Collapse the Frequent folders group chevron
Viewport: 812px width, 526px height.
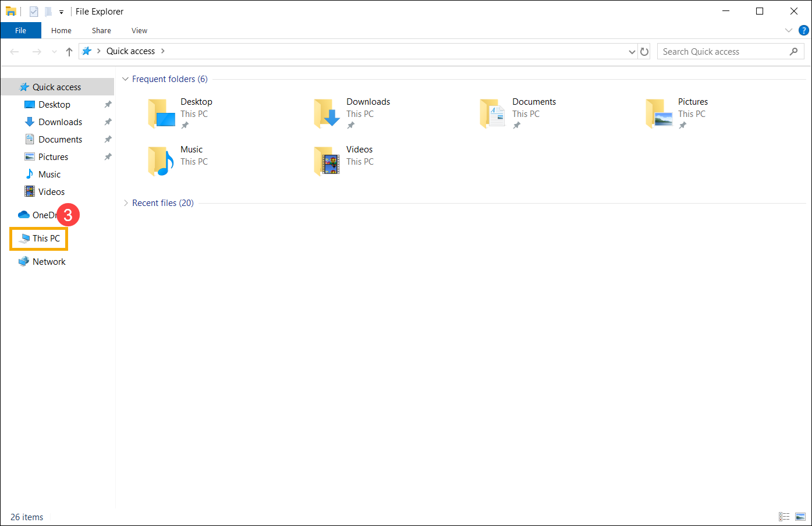(125, 79)
